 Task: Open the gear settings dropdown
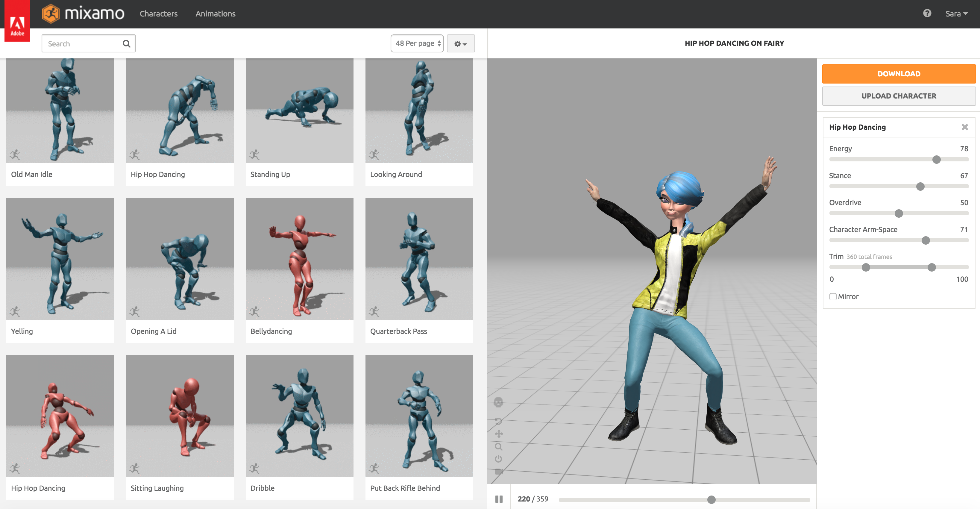pyautogui.click(x=461, y=43)
